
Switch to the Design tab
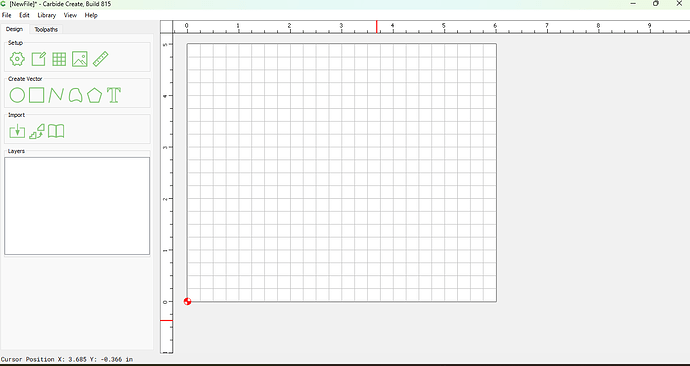click(15, 29)
